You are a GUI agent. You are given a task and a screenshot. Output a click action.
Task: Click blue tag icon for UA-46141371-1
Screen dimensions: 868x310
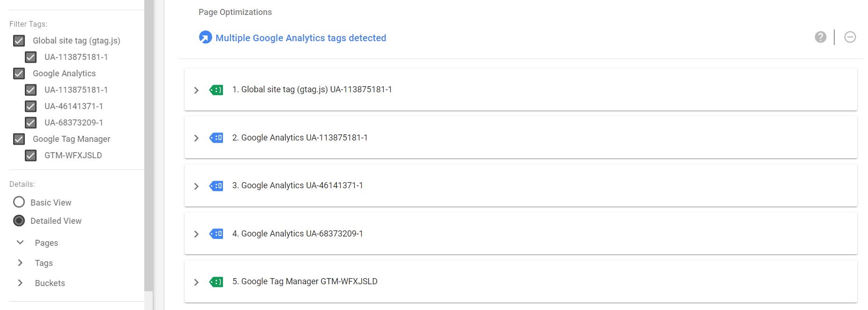(x=216, y=186)
